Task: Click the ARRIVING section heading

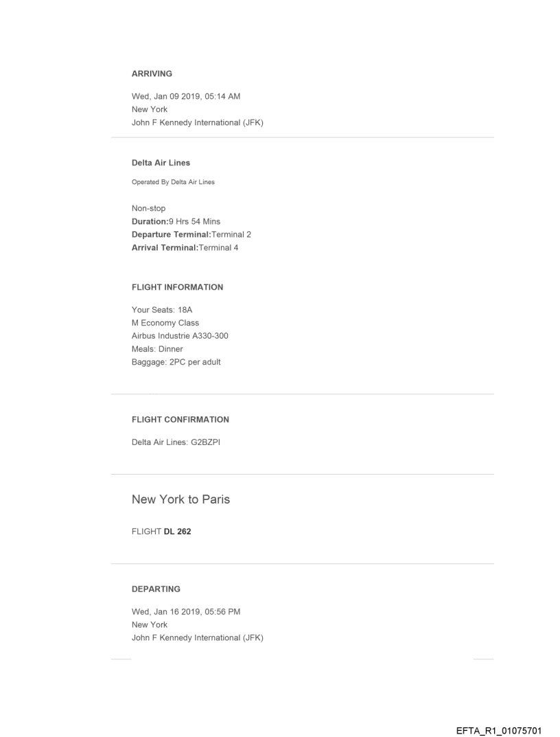Action: 152,73
